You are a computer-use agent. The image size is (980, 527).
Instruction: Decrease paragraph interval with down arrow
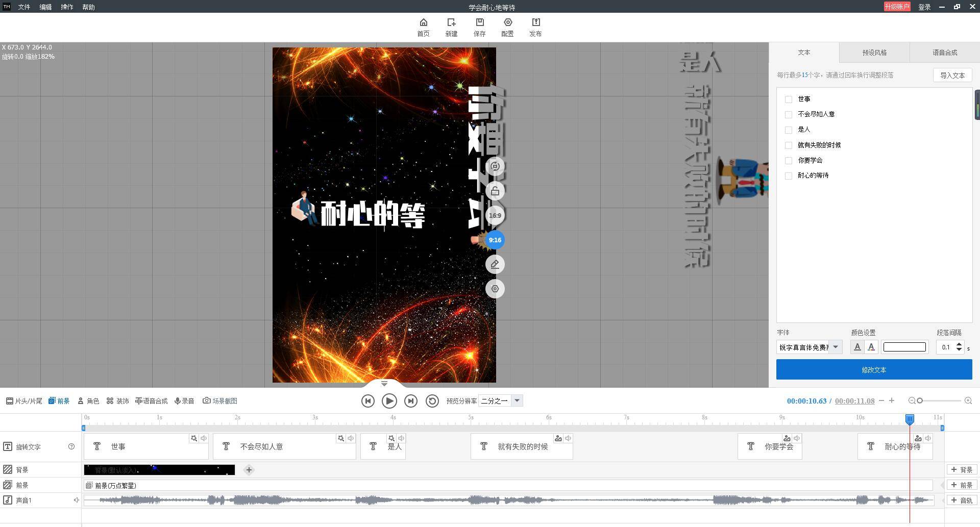coord(959,350)
